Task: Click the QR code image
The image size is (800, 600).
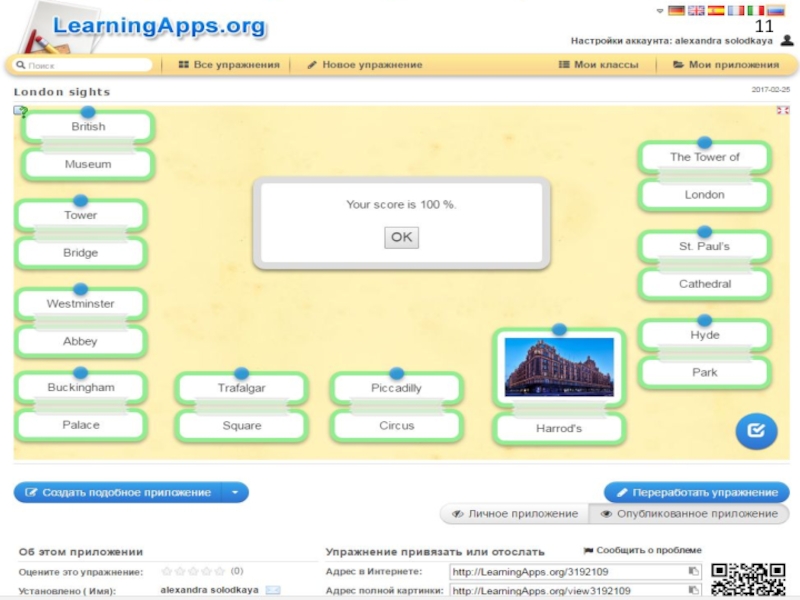Action: (748, 580)
